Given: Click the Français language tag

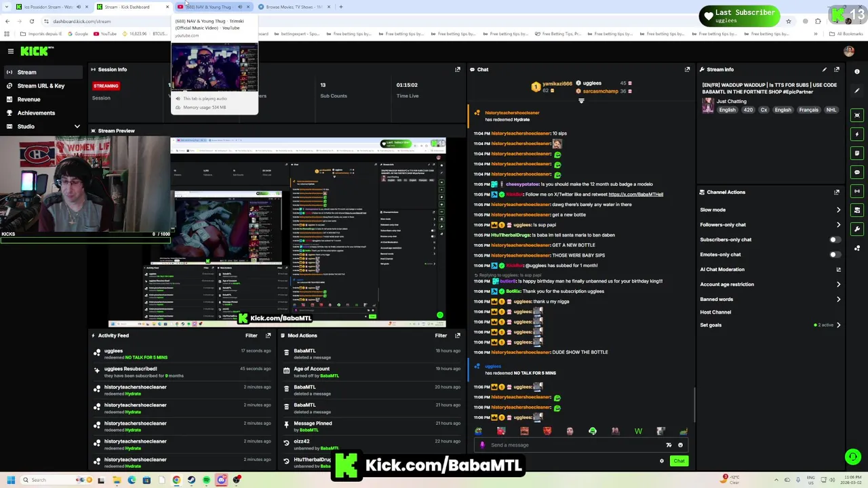Looking at the screenshot, I should [x=808, y=110].
